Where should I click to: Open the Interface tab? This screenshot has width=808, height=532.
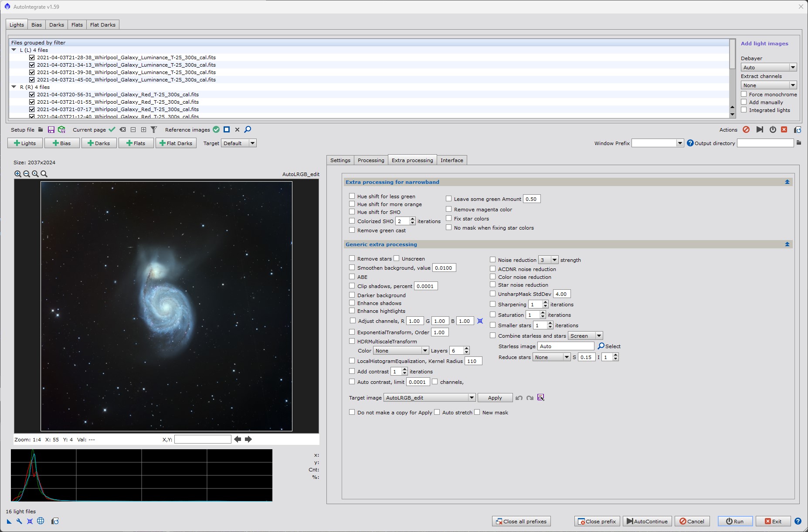(x=452, y=160)
